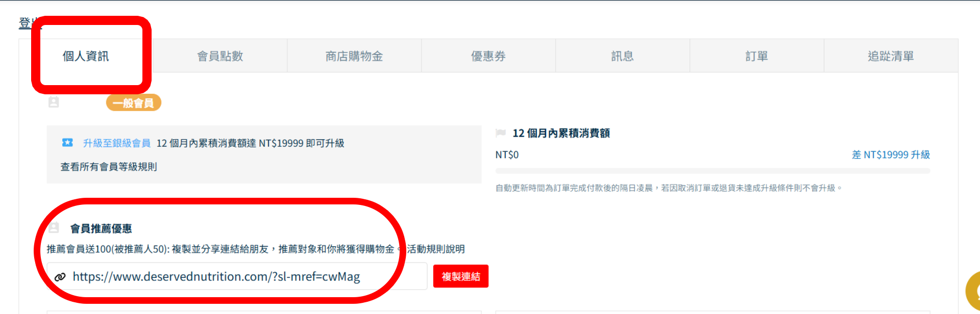Click the 差 NT$19999 升級 text
Viewport: 980px width, 314px height.
click(x=891, y=154)
